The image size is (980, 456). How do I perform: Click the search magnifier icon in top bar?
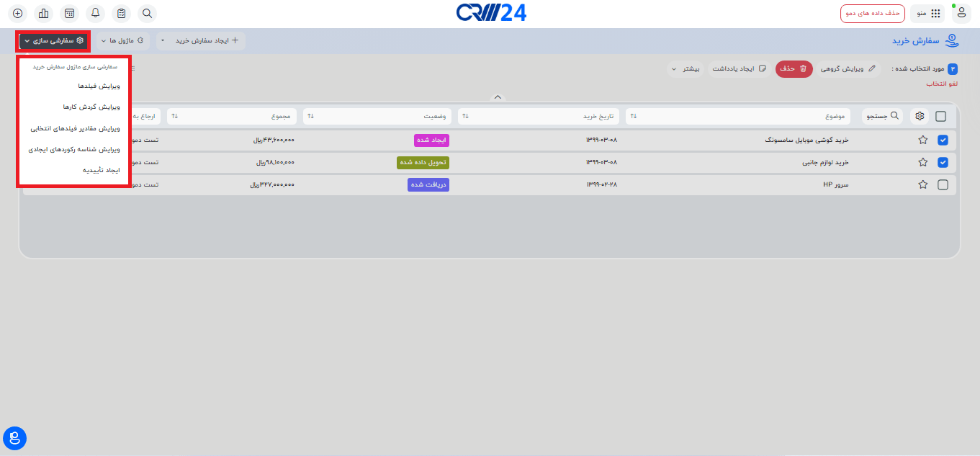[147, 13]
